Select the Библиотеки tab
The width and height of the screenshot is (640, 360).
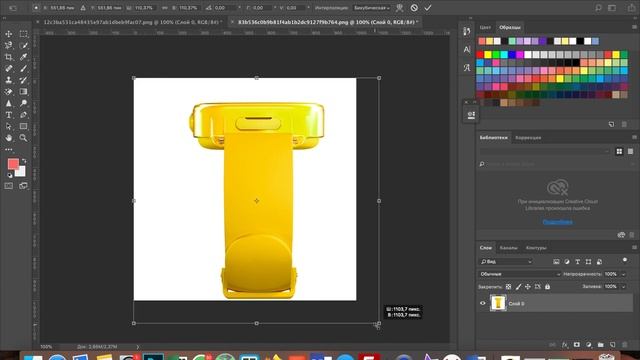[x=493, y=138]
